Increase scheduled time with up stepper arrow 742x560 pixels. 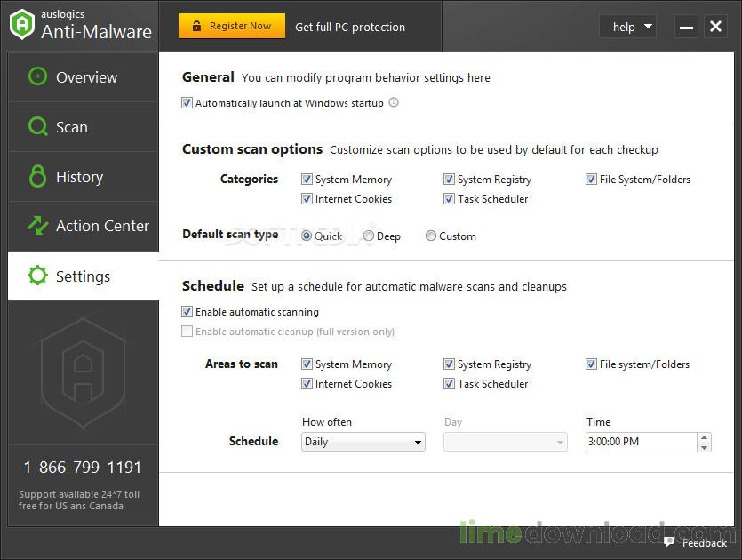704,437
